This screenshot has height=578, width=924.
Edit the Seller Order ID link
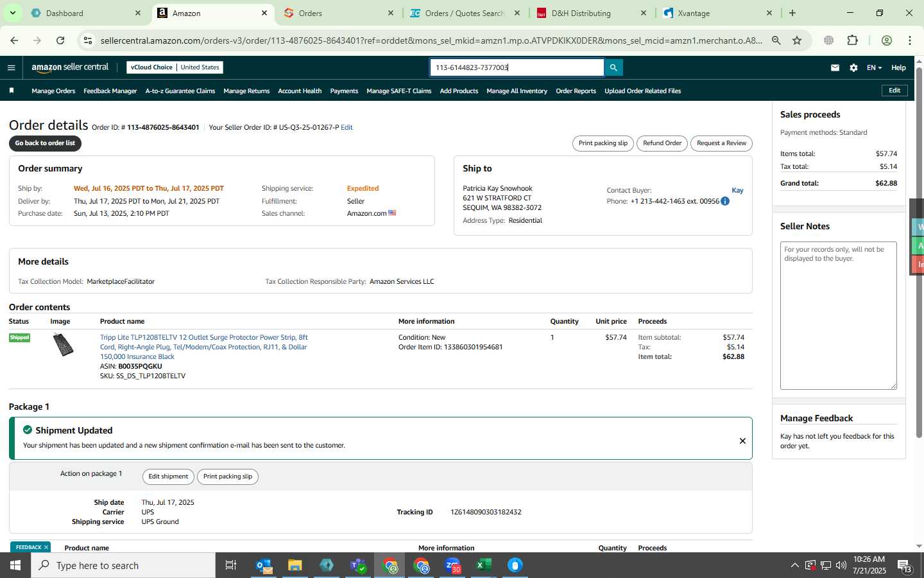[346, 127]
